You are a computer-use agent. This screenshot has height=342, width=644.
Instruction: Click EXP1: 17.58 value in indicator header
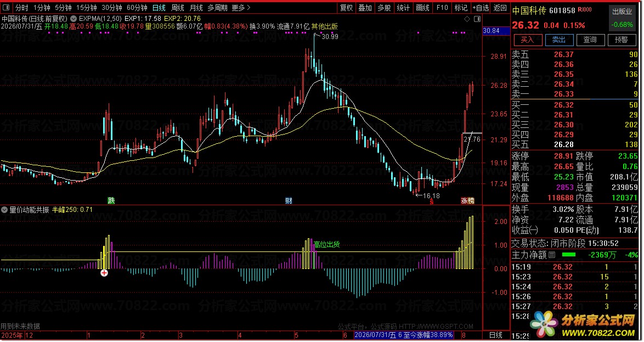point(143,19)
